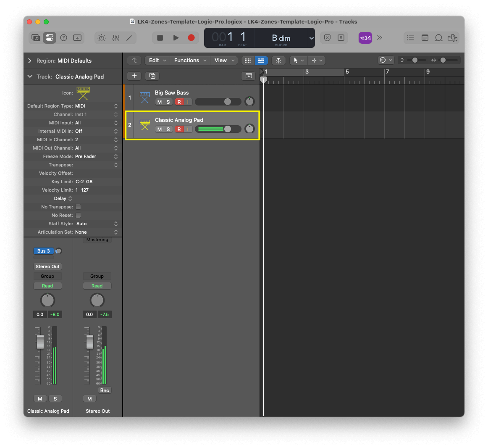Open the Edit menu
Image resolution: width=488 pixels, height=448 pixels.
coord(157,61)
